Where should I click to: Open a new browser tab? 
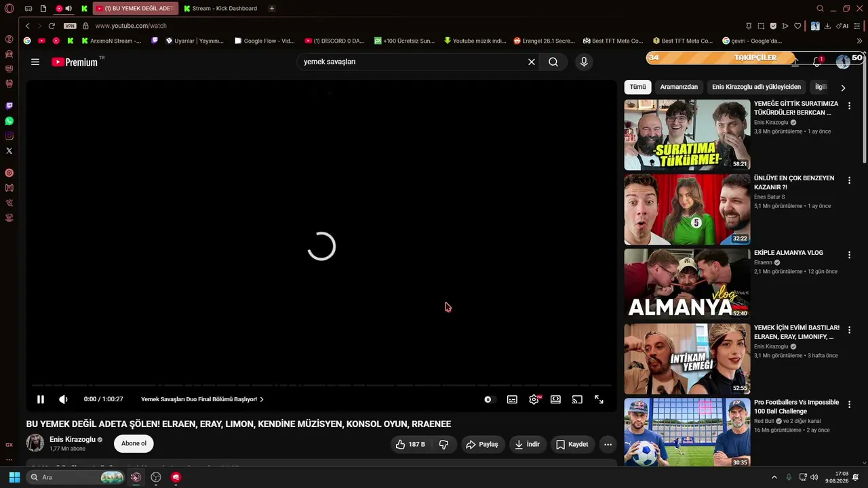271,8
